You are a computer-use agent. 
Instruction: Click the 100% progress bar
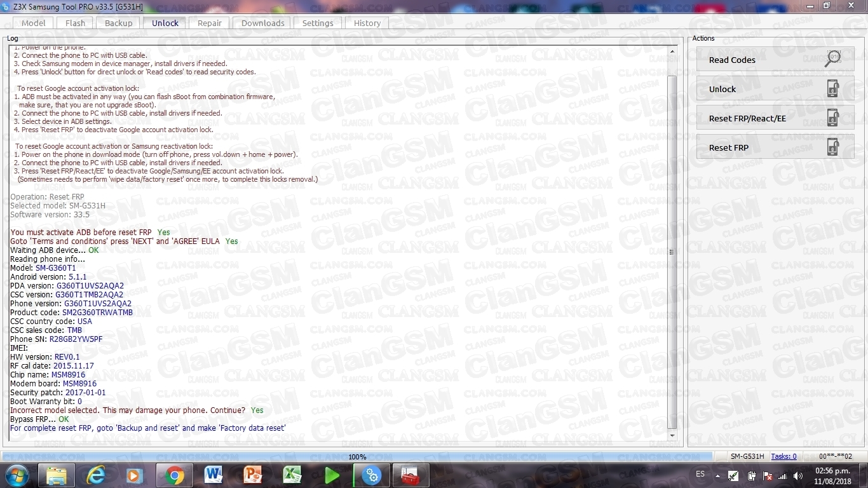pos(357,456)
